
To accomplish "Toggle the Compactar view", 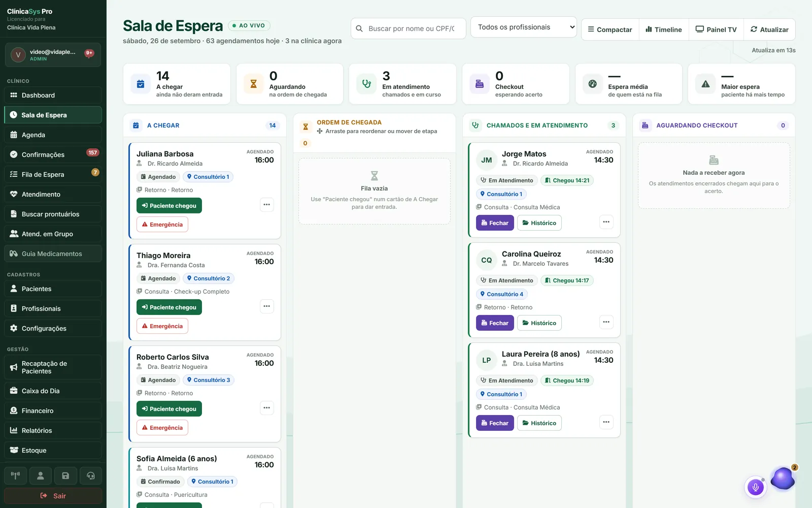I will click(x=610, y=29).
